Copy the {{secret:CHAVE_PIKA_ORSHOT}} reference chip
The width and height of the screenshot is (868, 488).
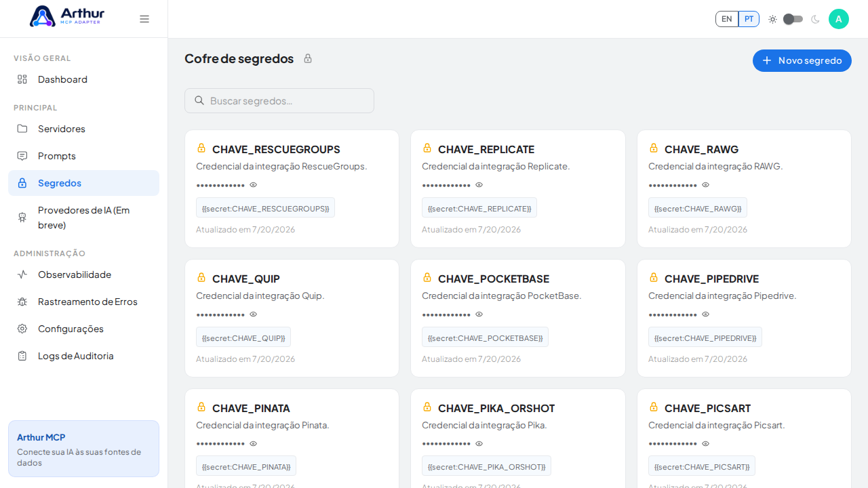486,466
